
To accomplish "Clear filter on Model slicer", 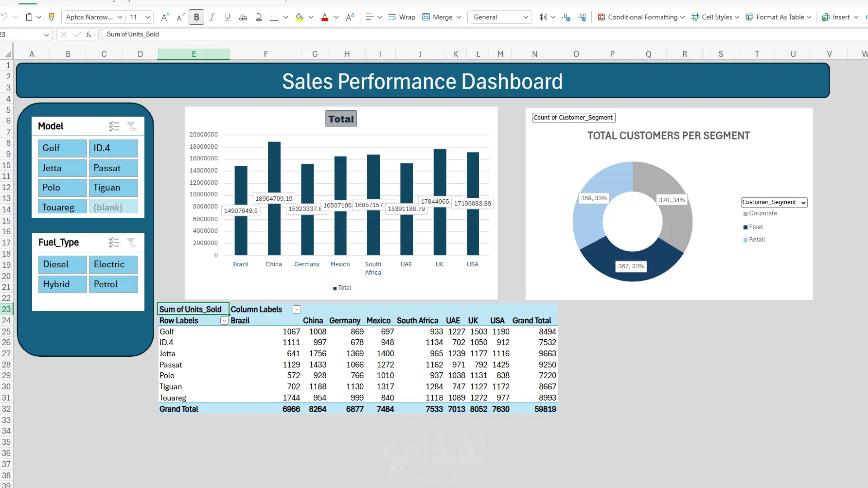I will pyautogui.click(x=131, y=126).
